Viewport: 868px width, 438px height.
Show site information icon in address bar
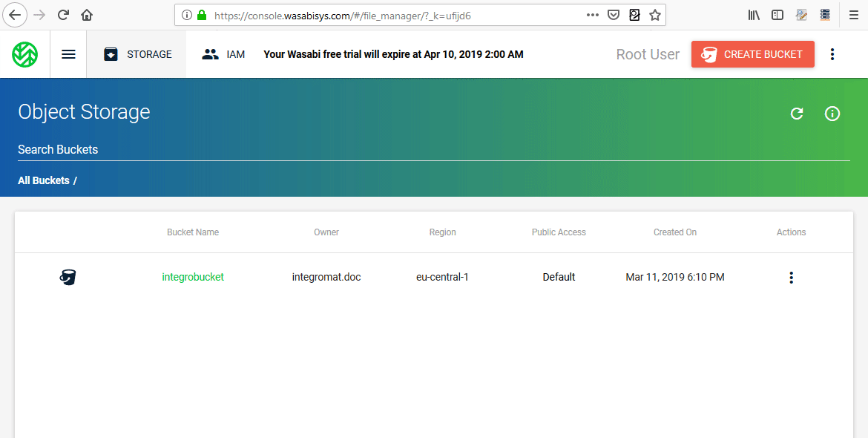187,15
